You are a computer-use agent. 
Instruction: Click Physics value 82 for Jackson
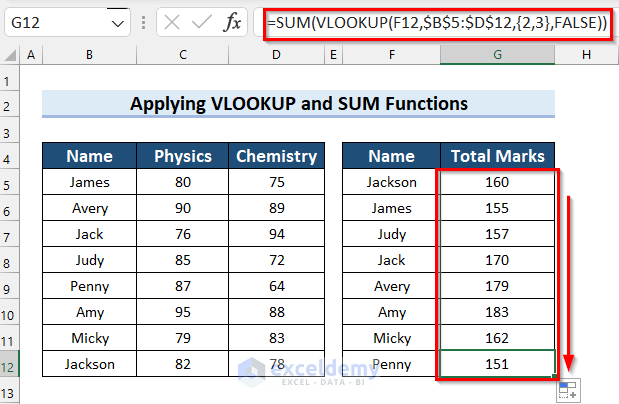[x=183, y=364]
